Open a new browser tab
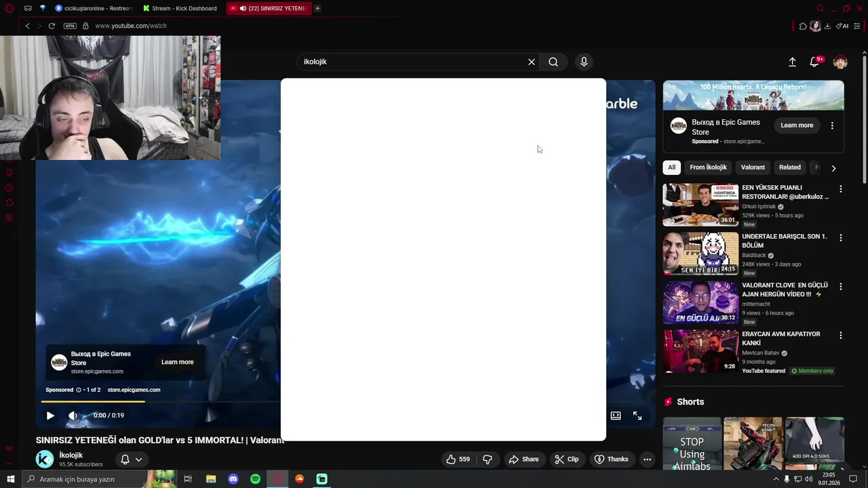 317,8
